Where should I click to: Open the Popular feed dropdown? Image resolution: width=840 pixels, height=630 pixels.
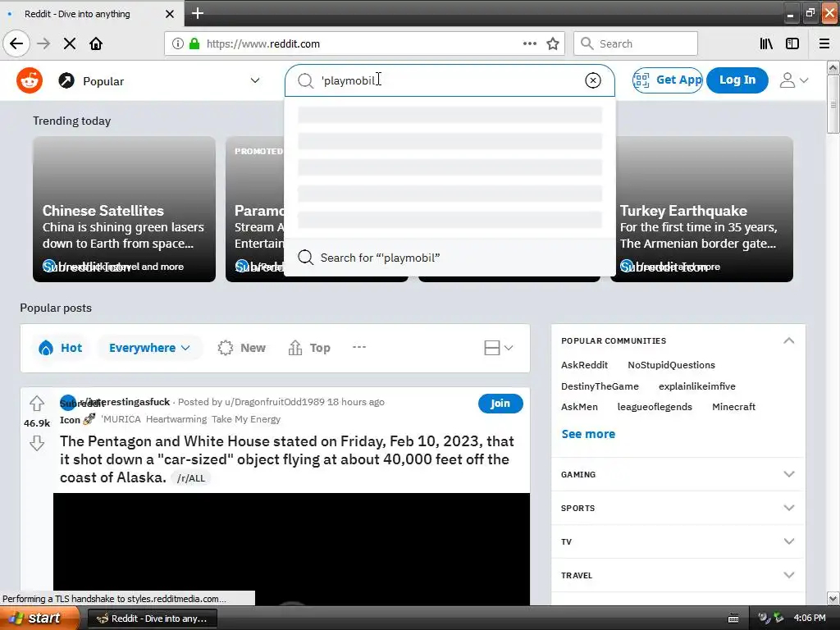coord(158,81)
